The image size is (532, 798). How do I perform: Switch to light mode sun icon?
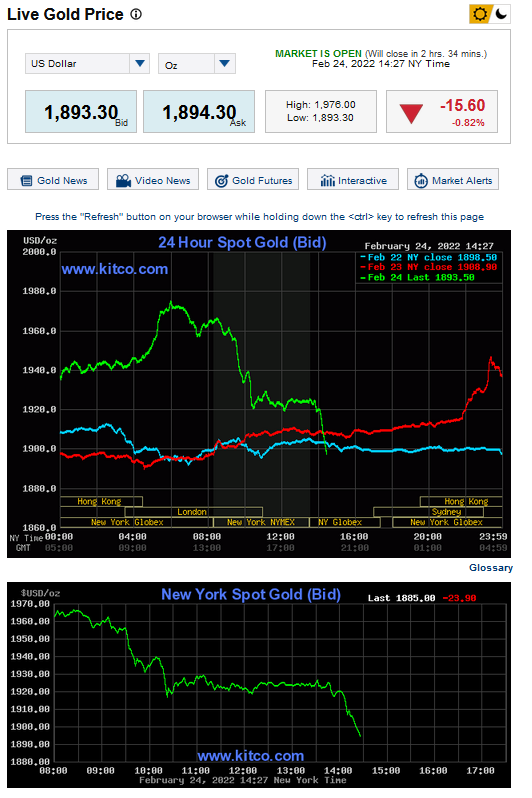[x=480, y=14]
